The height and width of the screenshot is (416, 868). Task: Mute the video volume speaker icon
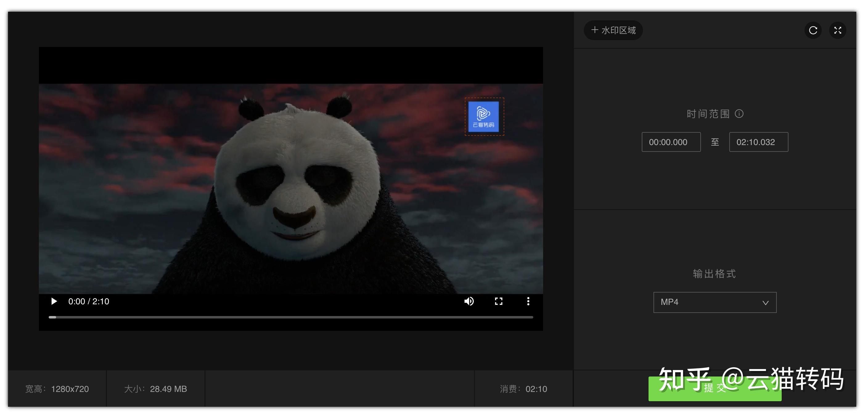pos(469,301)
